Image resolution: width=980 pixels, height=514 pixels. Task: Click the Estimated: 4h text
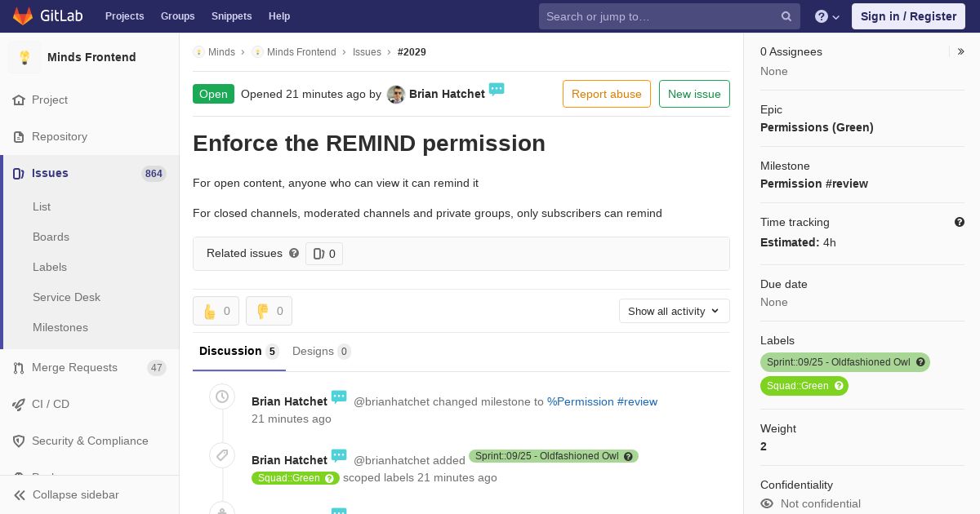tap(798, 242)
